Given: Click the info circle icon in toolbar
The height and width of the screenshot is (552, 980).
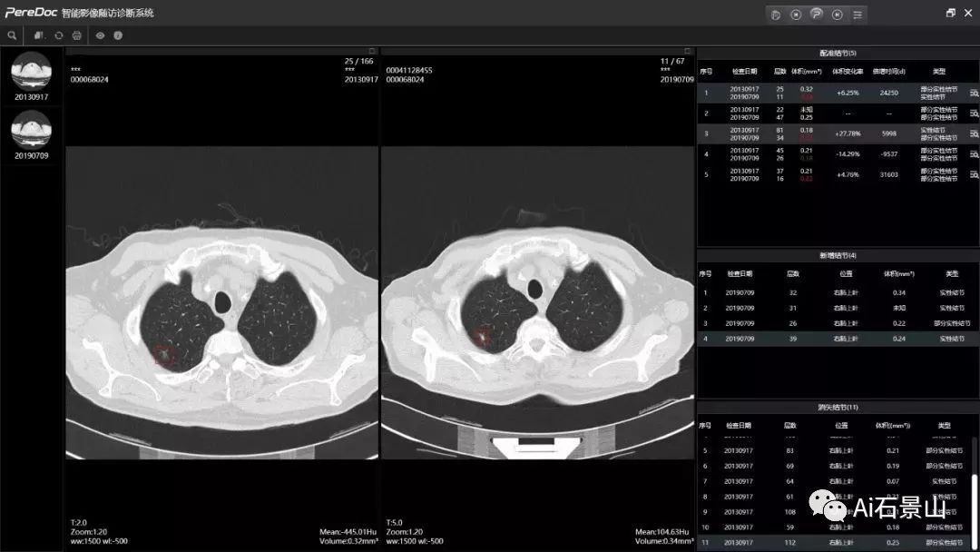Looking at the screenshot, I should tap(118, 35).
